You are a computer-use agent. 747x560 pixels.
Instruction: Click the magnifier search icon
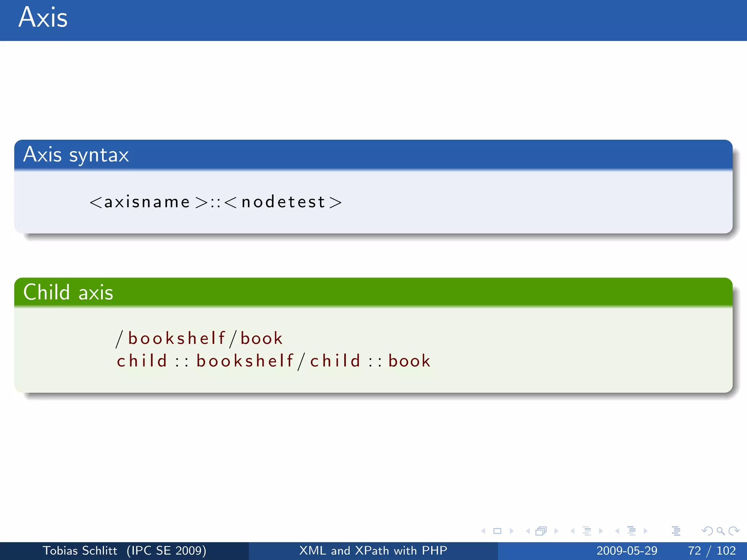[x=720, y=531]
